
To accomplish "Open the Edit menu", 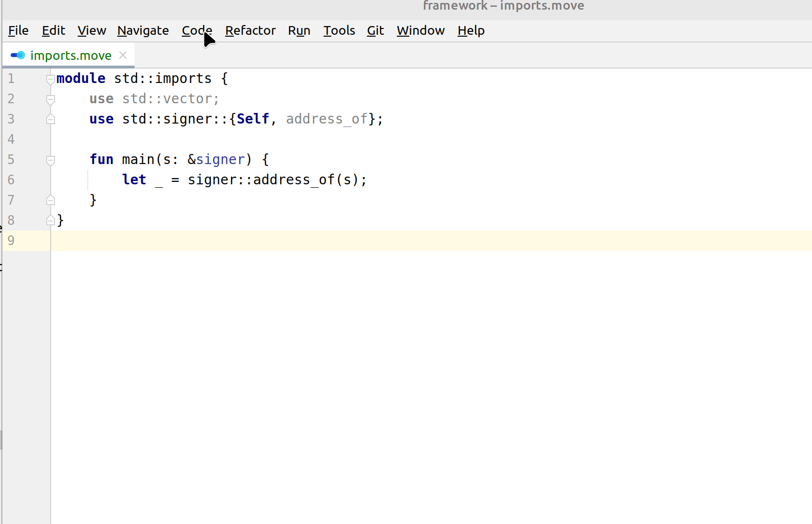I will [x=53, y=30].
